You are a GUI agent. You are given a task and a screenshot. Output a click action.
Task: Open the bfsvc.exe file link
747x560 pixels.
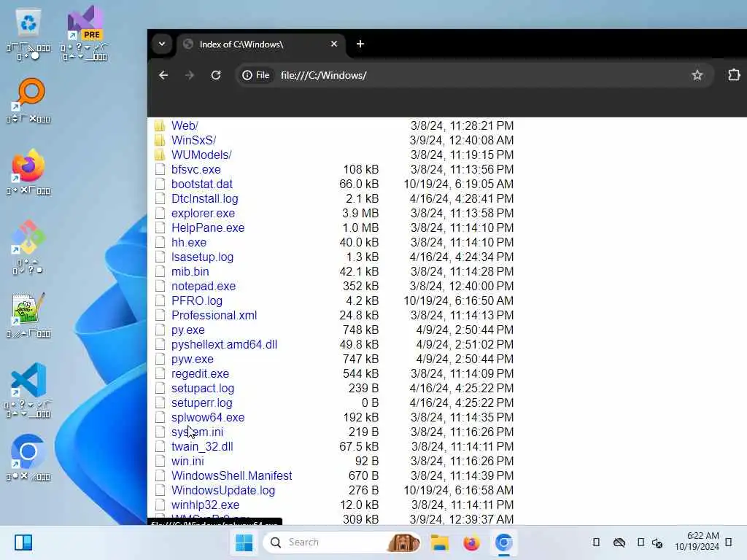click(x=196, y=169)
